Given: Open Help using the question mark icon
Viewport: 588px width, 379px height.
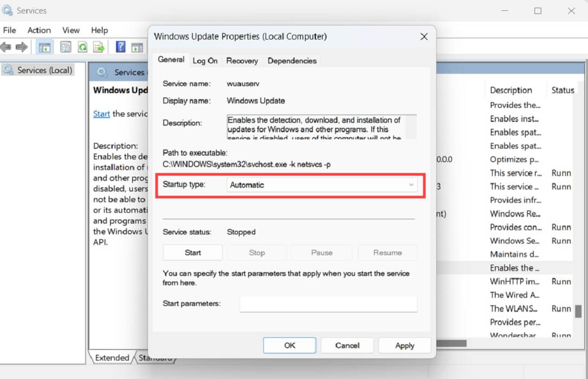Looking at the screenshot, I should click(120, 47).
